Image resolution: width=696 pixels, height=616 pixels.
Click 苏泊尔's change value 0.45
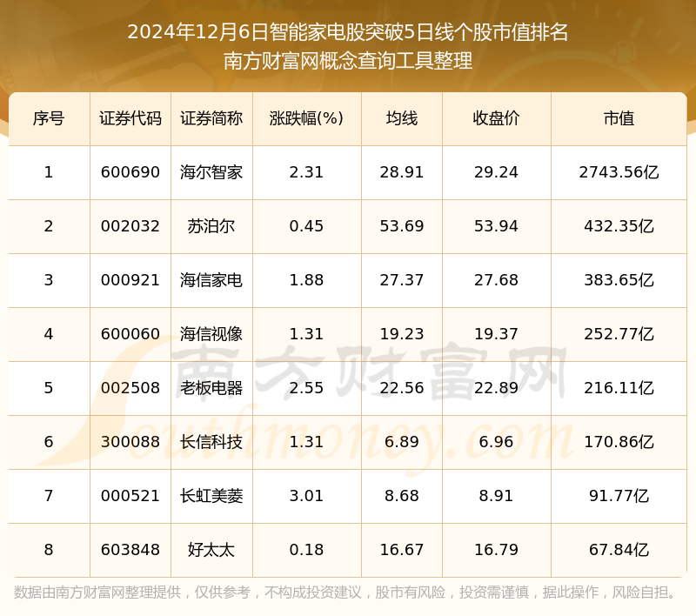point(306,226)
